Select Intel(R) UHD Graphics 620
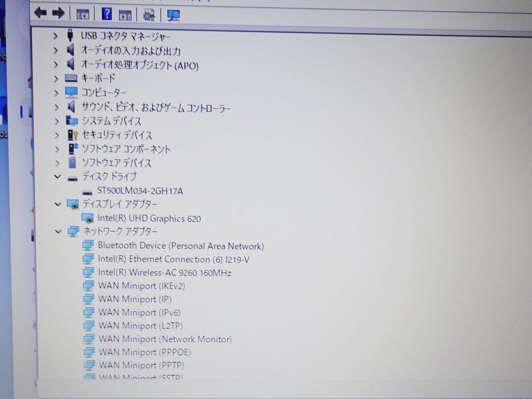Viewport: 532px width, 399px height. tap(149, 219)
